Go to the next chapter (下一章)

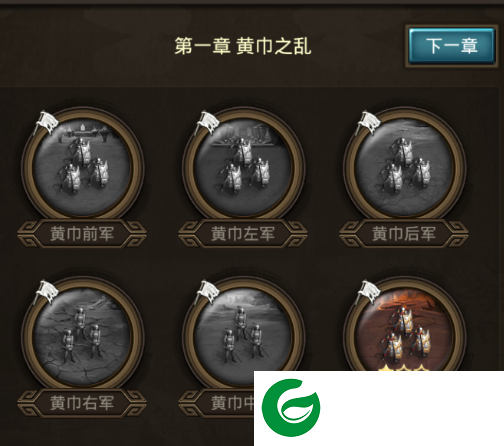point(451,46)
